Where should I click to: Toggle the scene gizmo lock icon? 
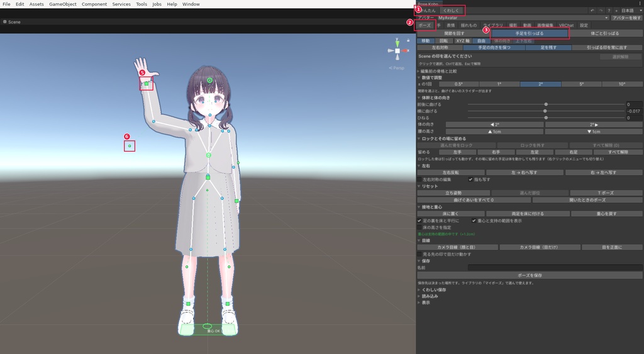408,40
